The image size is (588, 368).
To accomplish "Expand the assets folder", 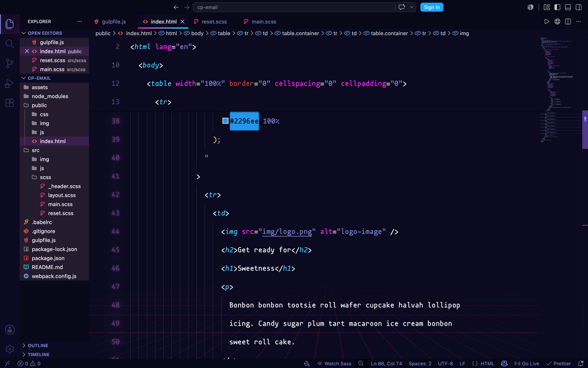I will (54, 87).
